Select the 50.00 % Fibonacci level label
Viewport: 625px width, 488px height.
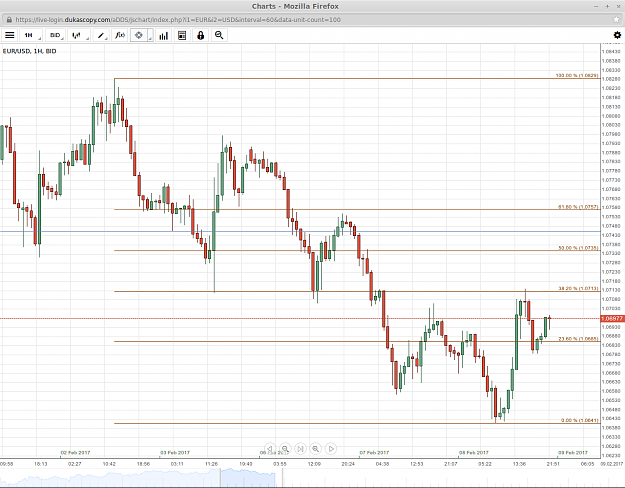578,248
